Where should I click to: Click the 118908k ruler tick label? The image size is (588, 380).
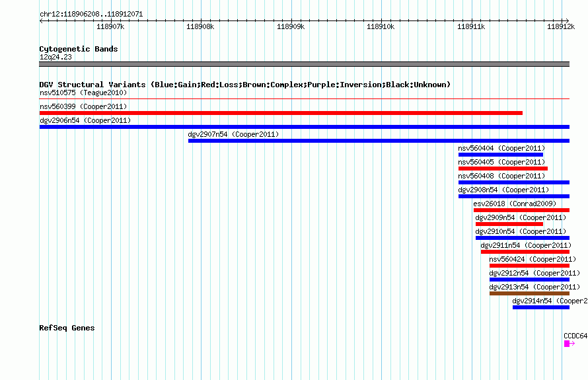(200, 26)
